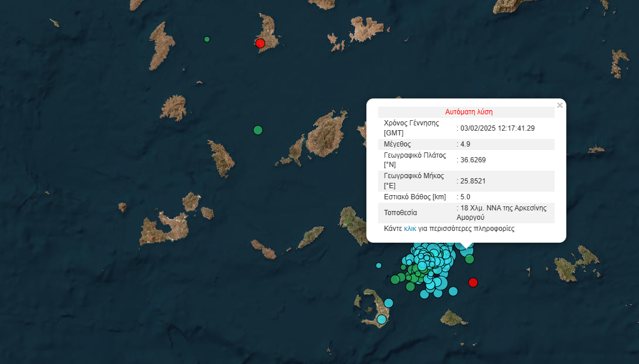Select the isolated cyan marker at the cluster's lower right
This screenshot has height=364, width=639.
[x=453, y=291]
